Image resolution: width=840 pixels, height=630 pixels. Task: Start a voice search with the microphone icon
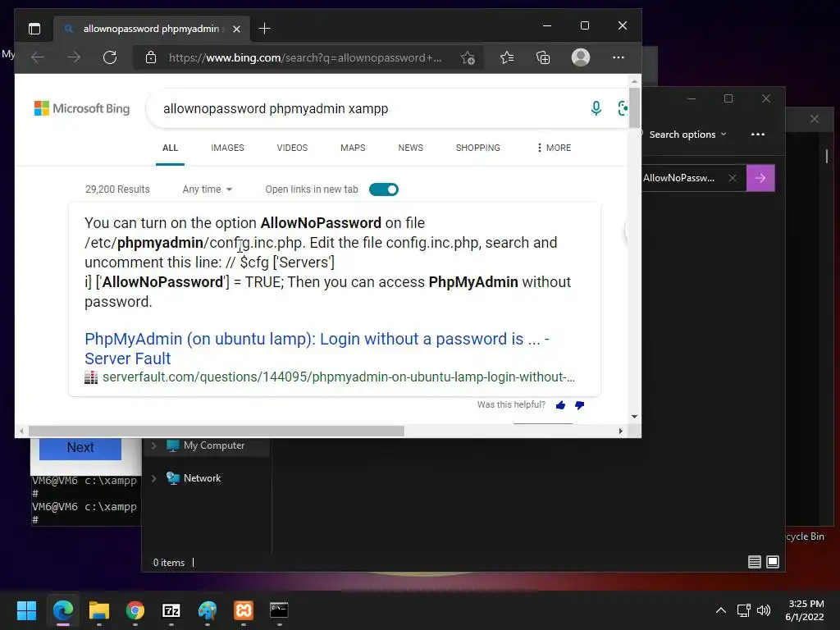tap(596, 108)
